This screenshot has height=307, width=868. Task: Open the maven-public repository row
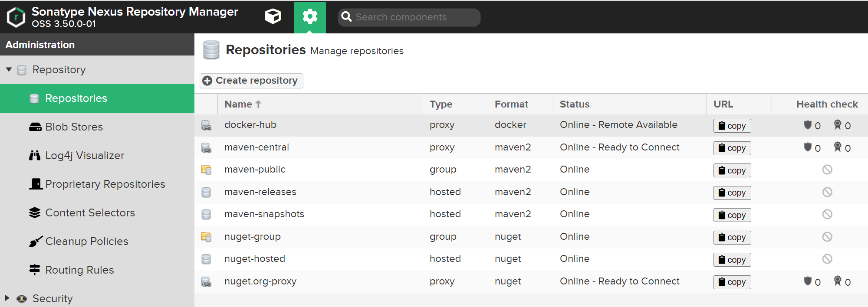click(531, 170)
